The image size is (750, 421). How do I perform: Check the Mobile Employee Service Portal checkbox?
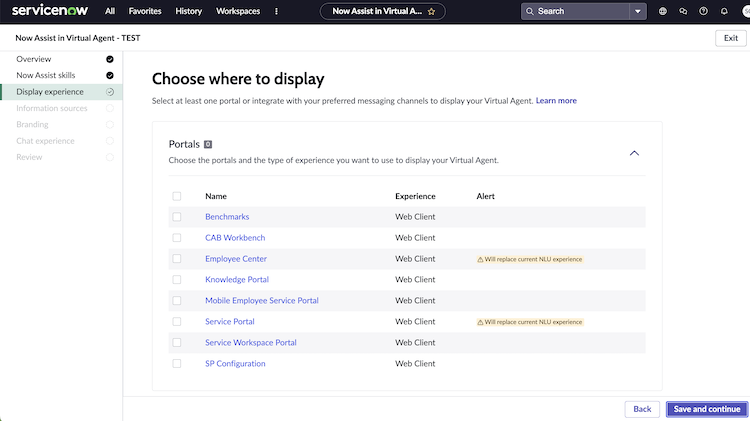177,300
